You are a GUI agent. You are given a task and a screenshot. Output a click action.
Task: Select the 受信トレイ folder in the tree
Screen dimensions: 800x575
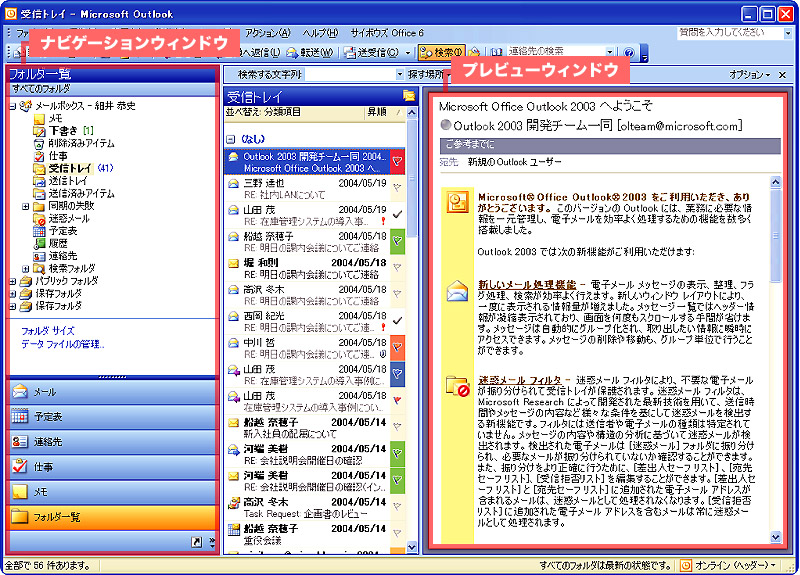70,168
